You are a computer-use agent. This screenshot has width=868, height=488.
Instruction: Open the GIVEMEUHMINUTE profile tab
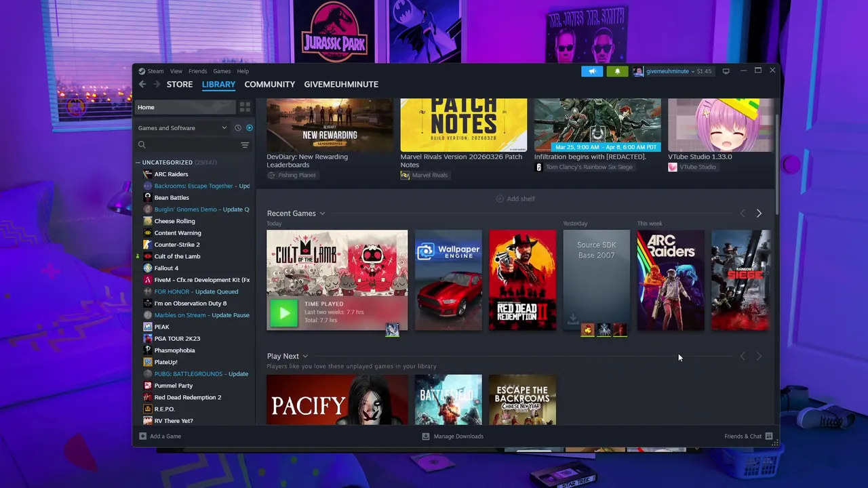(341, 84)
